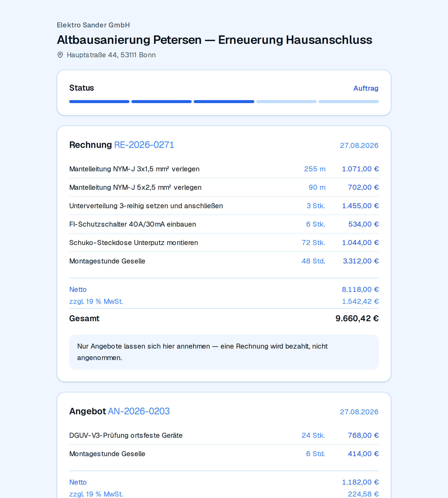Screen dimensions: 448x498
Task: Click the 48 Std. quantity value
Action: coord(313,261)
